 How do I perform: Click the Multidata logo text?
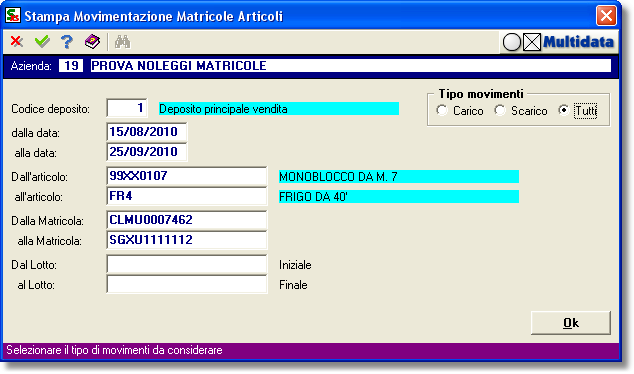[578, 42]
